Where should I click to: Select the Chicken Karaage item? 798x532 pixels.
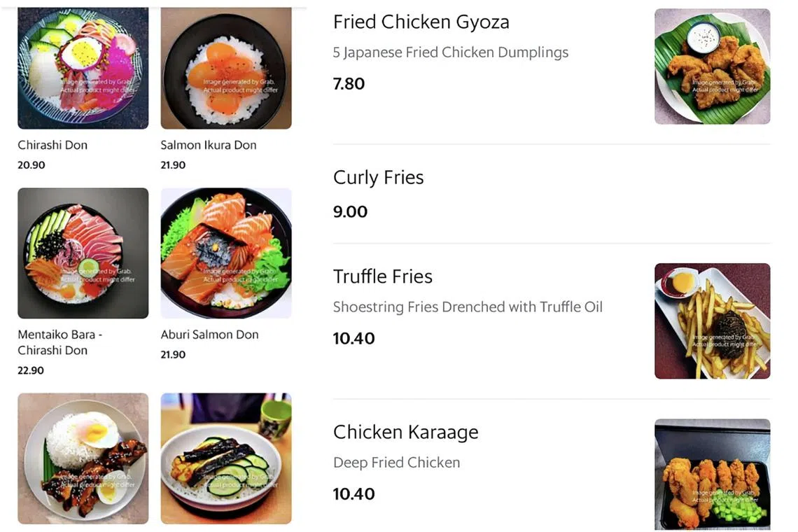[x=406, y=432]
